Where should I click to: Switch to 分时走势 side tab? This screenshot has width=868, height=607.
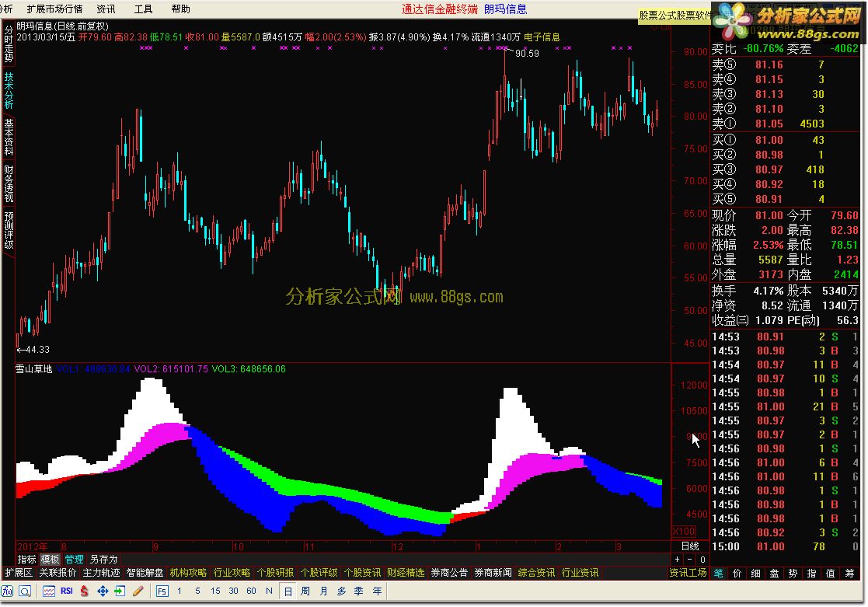9,45
